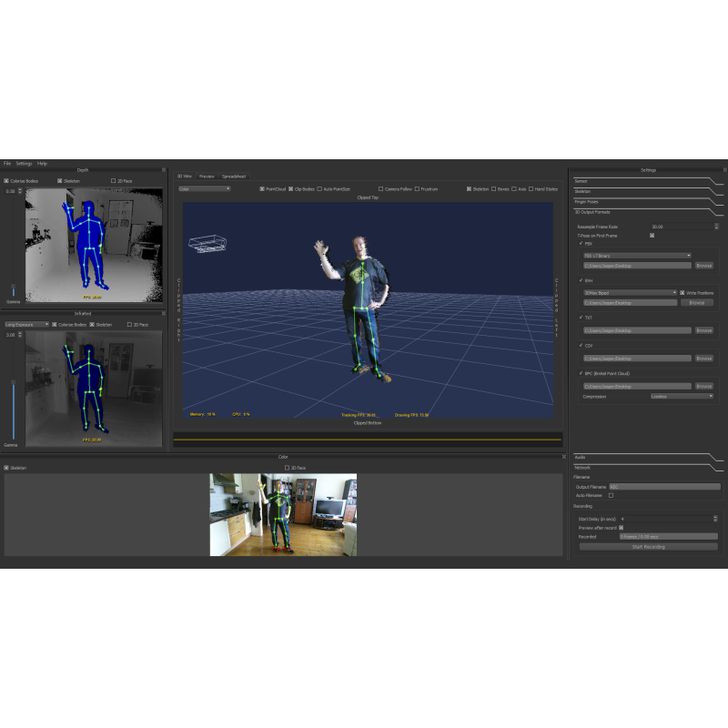This screenshot has width=728, height=728.
Task: Click the Depth panel undock icon
Action: pyautogui.click(x=165, y=169)
